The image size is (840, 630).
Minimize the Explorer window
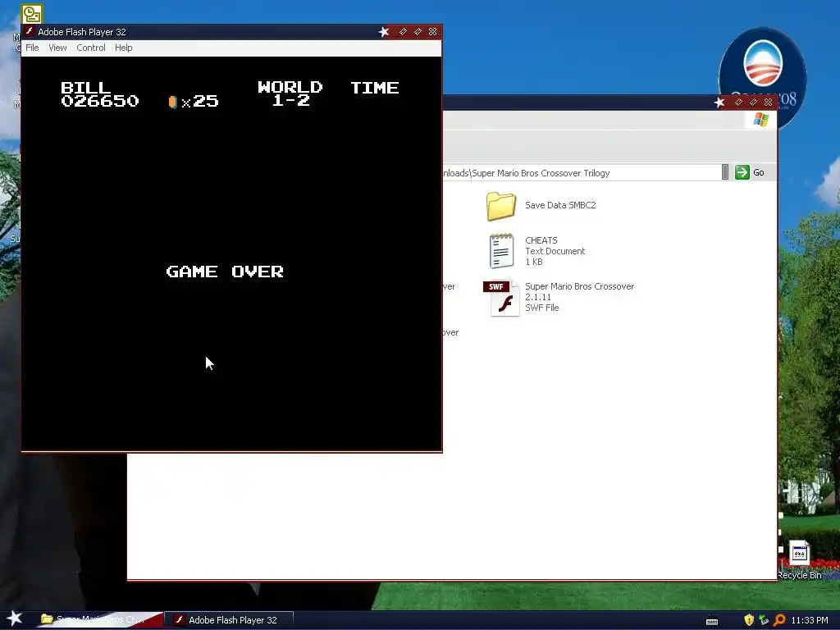pyautogui.click(x=739, y=102)
